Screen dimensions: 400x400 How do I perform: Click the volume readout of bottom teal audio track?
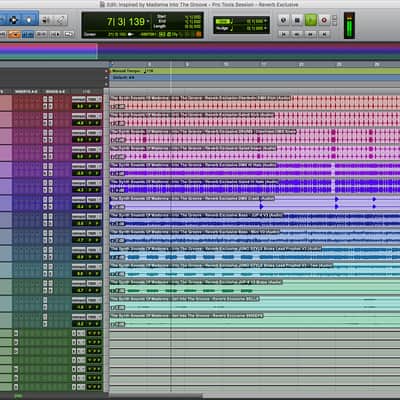pos(80,324)
